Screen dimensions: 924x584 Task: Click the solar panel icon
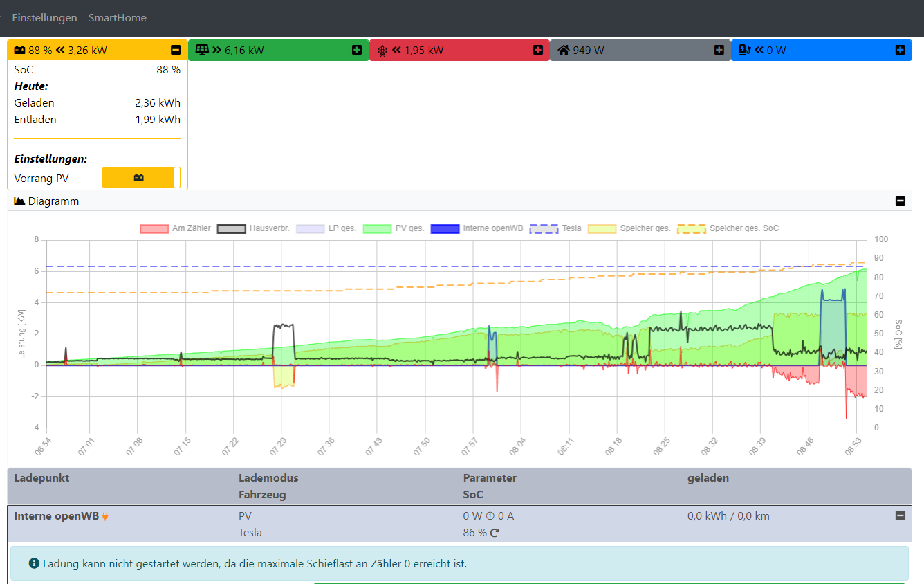tap(202, 50)
